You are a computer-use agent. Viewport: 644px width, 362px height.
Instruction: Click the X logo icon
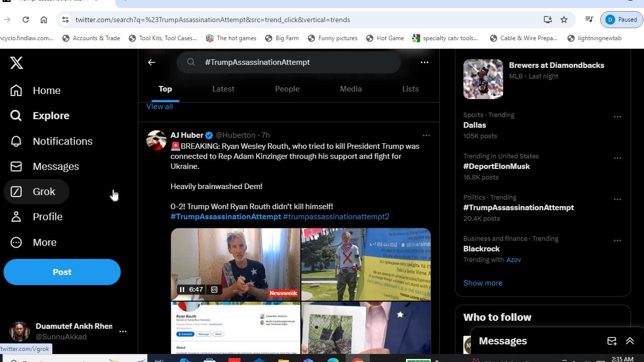click(x=17, y=62)
